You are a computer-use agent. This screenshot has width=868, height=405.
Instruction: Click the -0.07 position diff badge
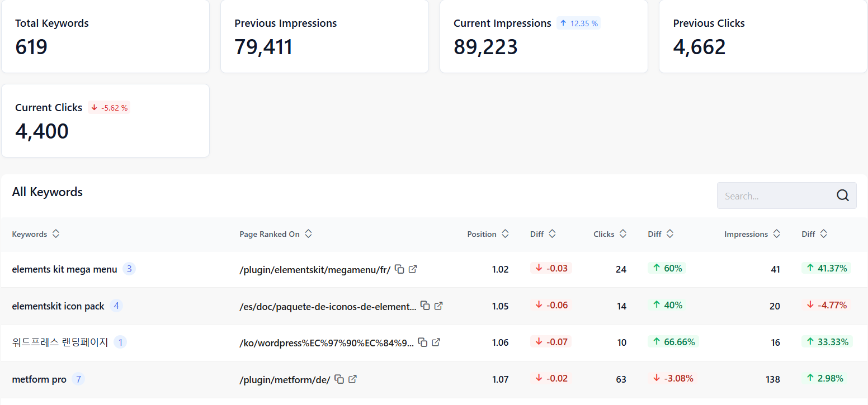coord(551,341)
